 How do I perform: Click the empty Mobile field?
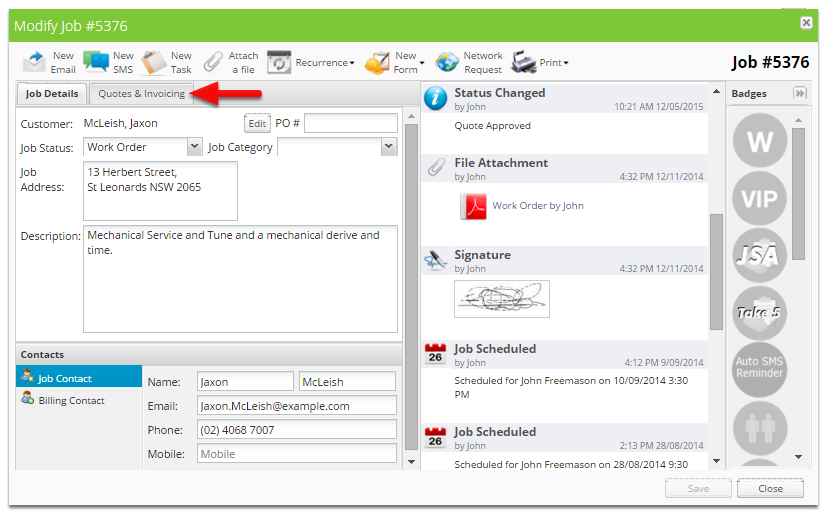coord(296,453)
